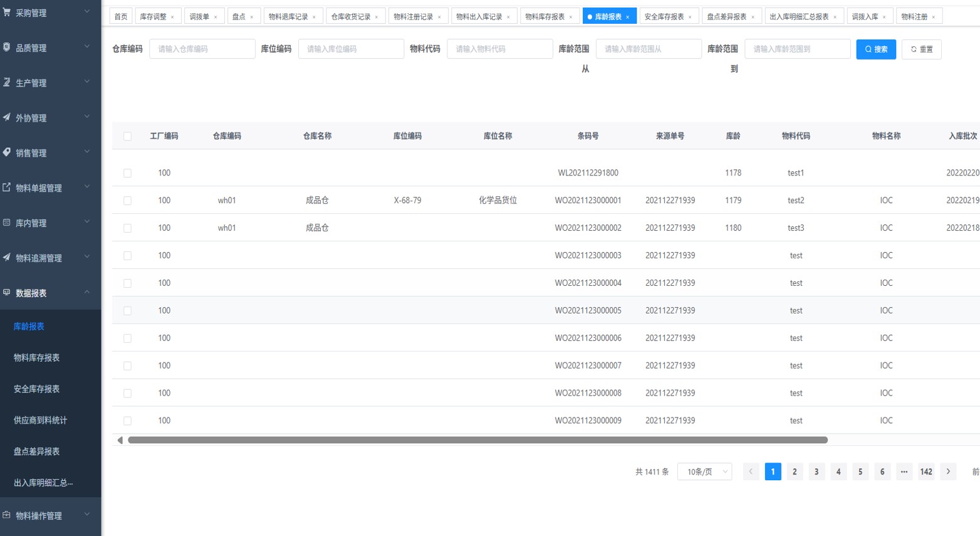Click the tag icon beside 销售管理
980x536 pixels.
point(7,152)
